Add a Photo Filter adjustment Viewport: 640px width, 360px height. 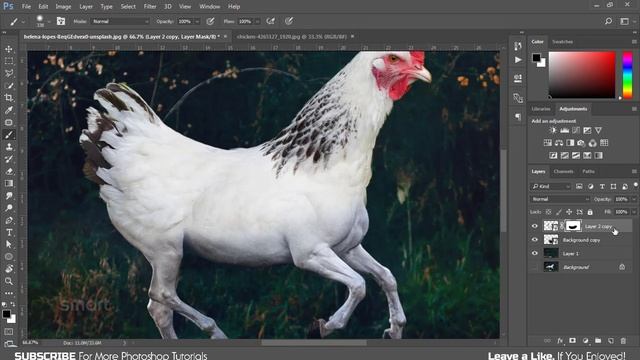coord(581,143)
